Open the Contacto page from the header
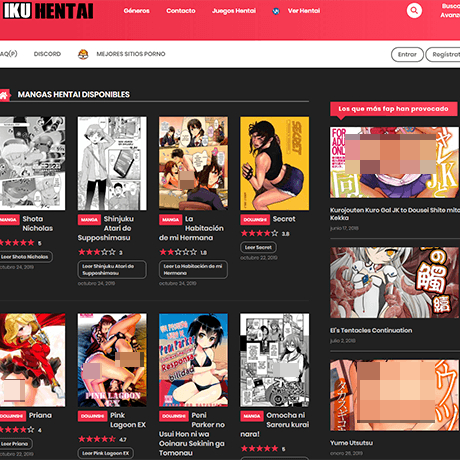Viewport: 460px width, 460px height. point(181,11)
